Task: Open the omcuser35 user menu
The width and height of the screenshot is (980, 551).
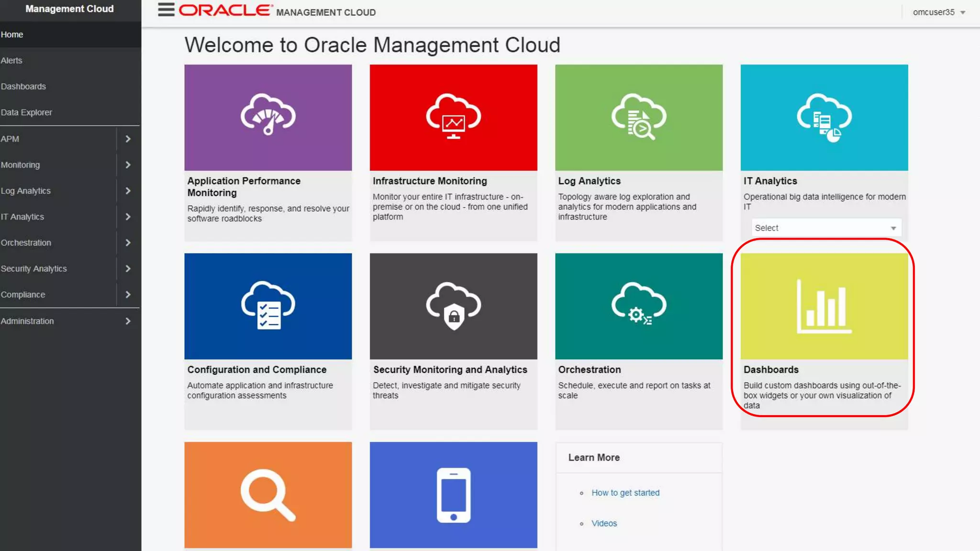Action: [939, 12]
